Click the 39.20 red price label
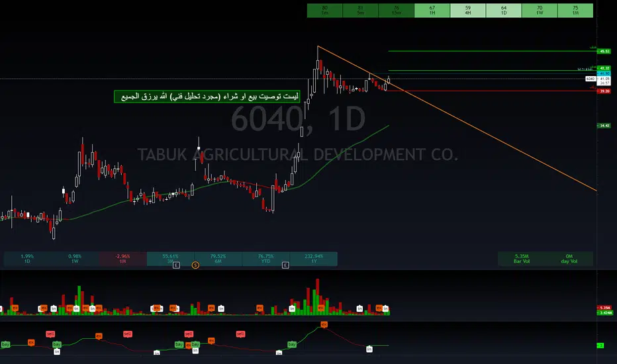Screen dimensions: 617x364 click(x=604, y=91)
